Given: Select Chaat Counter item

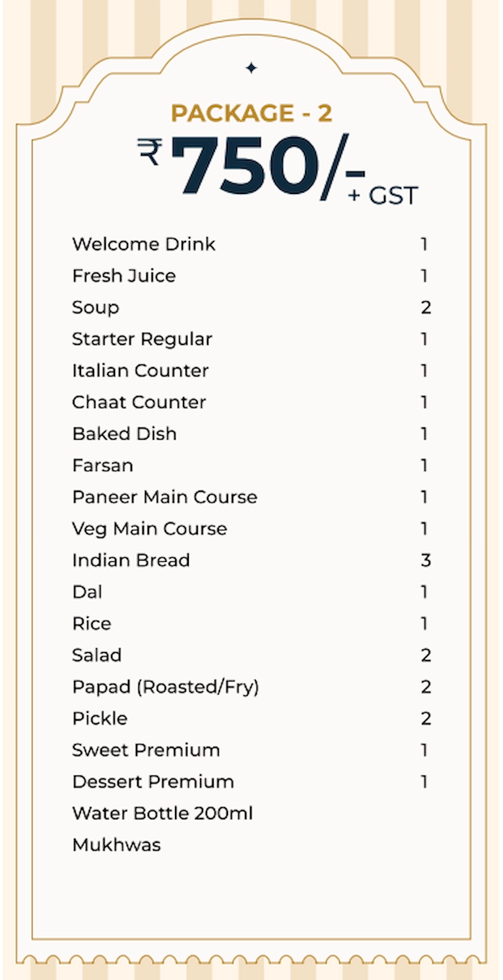Looking at the screenshot, I should [x=139, y=402].
